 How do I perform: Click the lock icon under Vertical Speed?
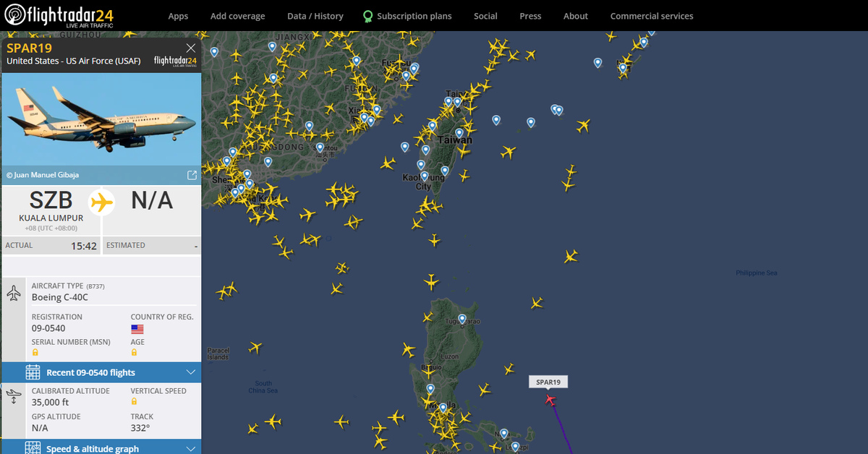134,401
